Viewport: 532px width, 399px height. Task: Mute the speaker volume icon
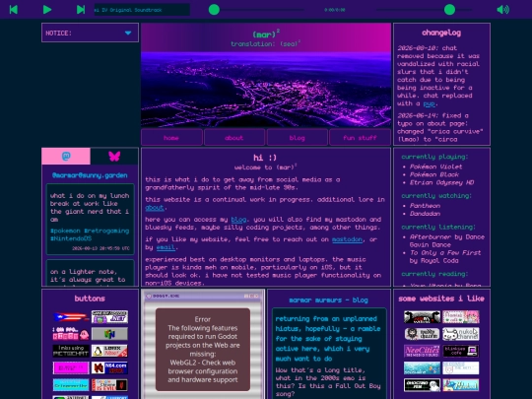502,10
